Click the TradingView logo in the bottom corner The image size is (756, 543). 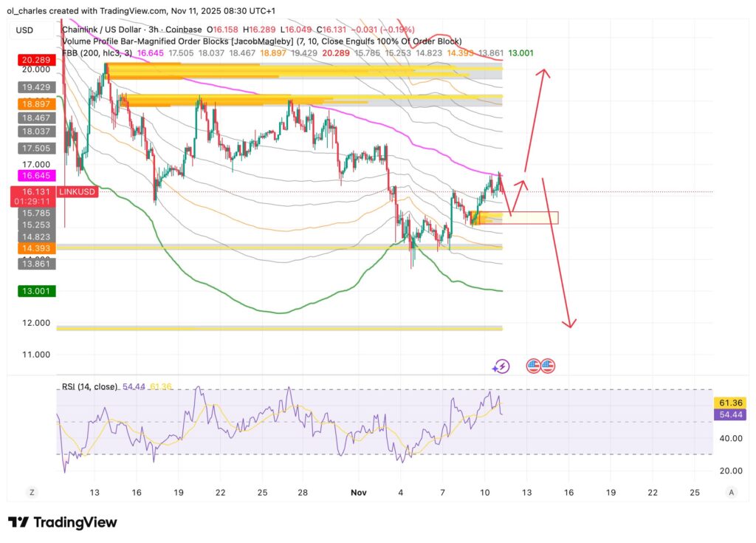[63, 522]
